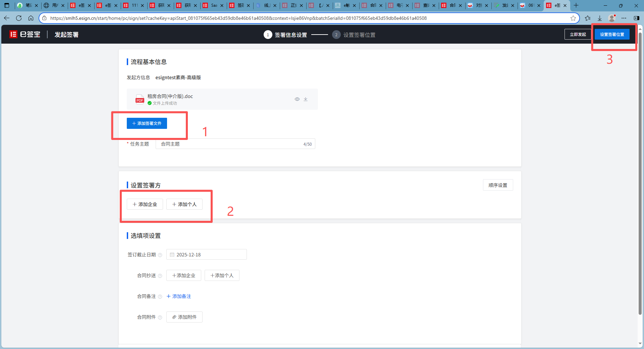Add a company under 合同抄送
Viewport: 644px width, 349px height.
(x=184, y=275)
